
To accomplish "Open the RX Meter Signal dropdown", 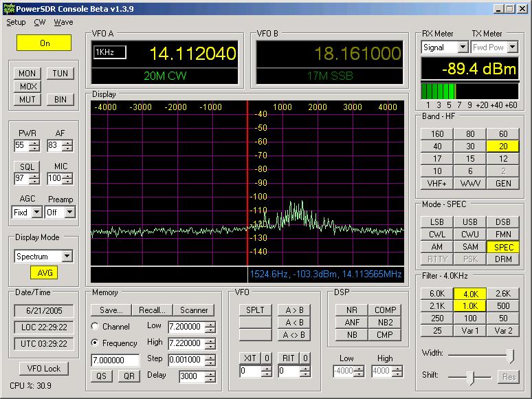I will (x=461, y=47).
